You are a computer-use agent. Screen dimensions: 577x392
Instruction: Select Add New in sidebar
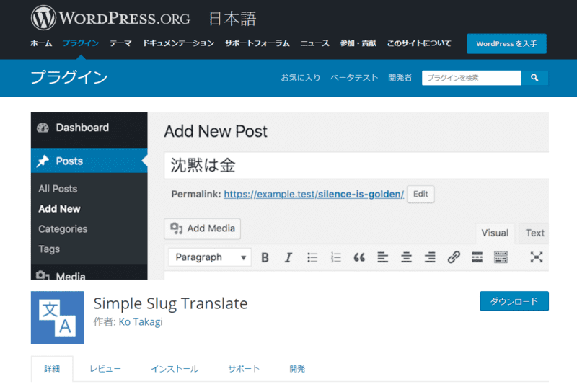59,208
